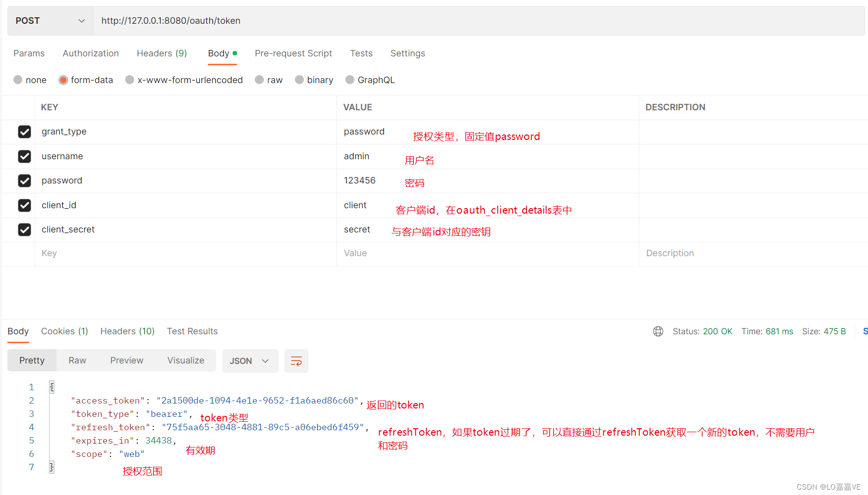Open the Raw response view
868x495 pixels.
point(77,360)
